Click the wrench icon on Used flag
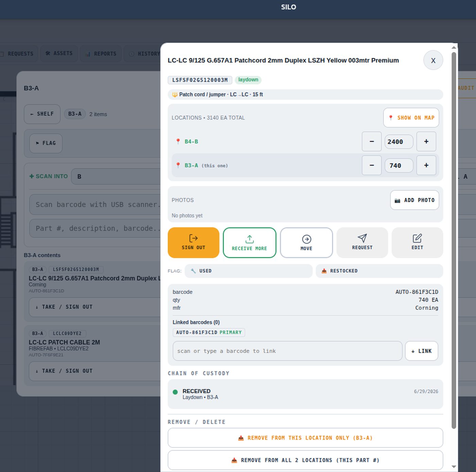 (x=193, y=271)
